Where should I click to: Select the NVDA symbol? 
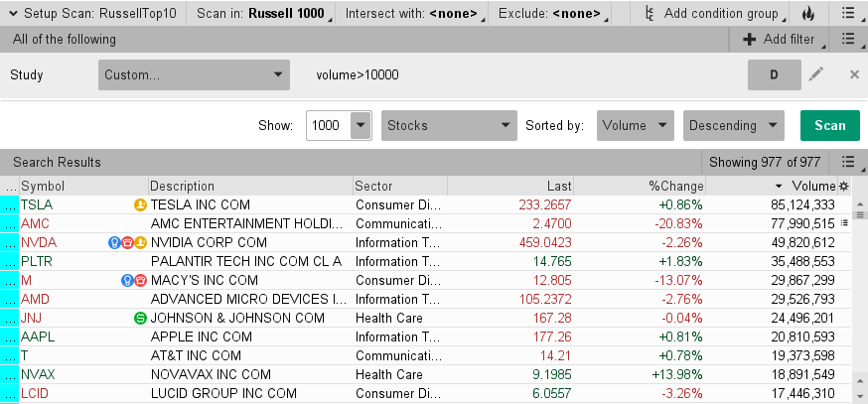(39, 243)
